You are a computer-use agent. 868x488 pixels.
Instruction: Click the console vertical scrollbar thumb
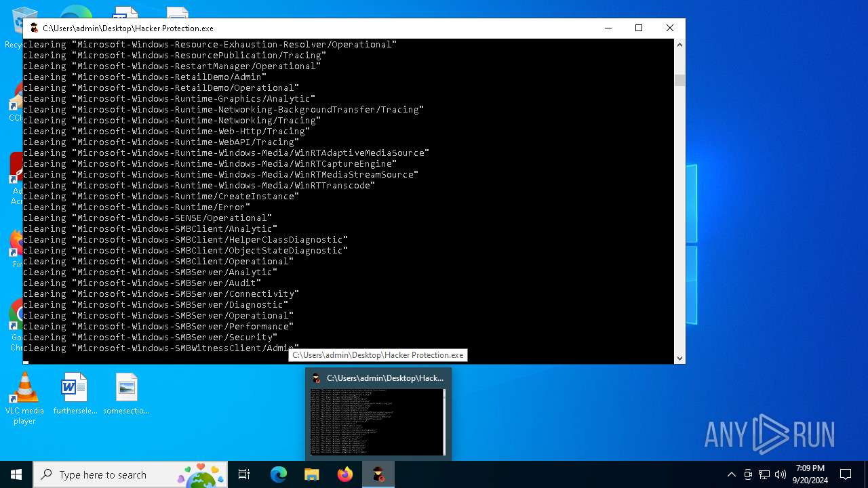click(679, 80)
